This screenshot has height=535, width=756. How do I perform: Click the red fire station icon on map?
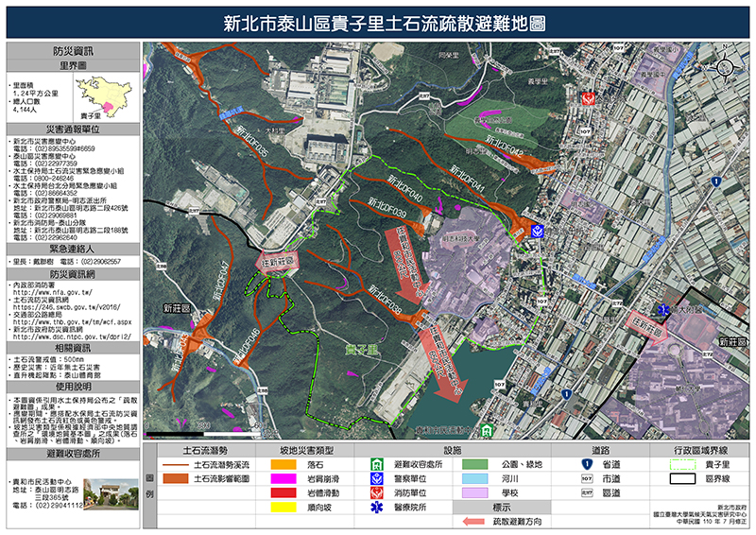point(587,98)
